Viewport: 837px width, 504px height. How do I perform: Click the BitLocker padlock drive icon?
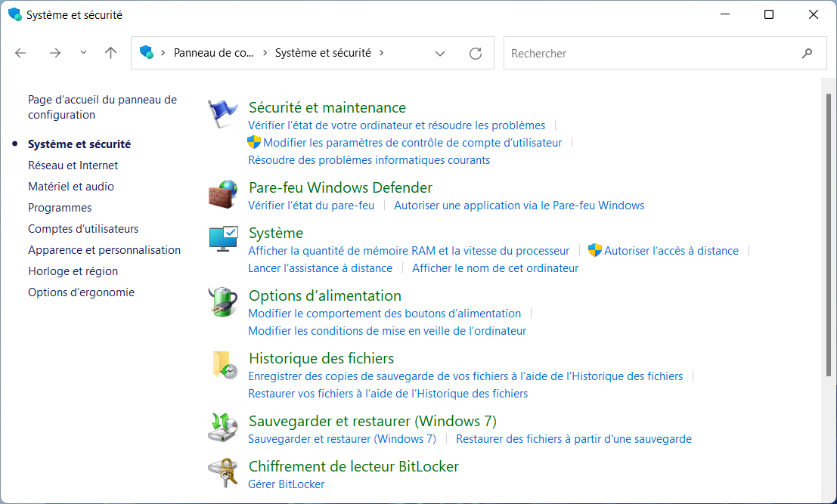point(222,472)
